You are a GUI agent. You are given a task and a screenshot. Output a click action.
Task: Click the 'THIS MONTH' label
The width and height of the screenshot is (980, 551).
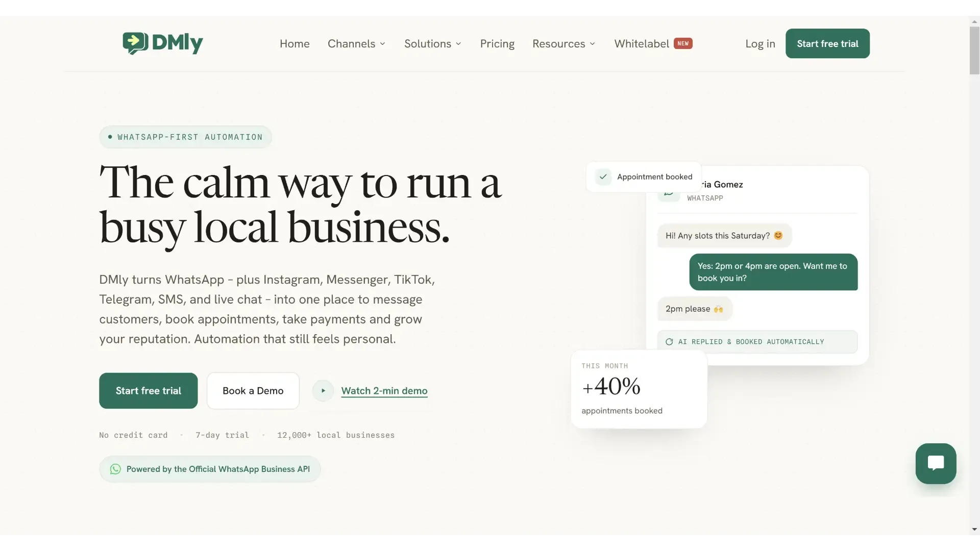tap(605, 366)
